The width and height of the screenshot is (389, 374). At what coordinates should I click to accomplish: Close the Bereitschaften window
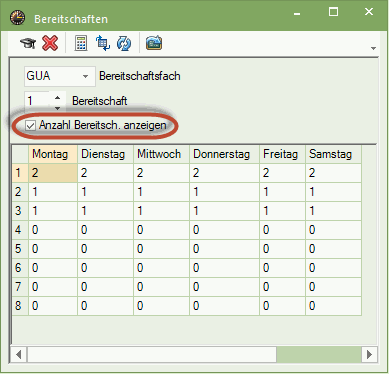(x=369, y=12)
